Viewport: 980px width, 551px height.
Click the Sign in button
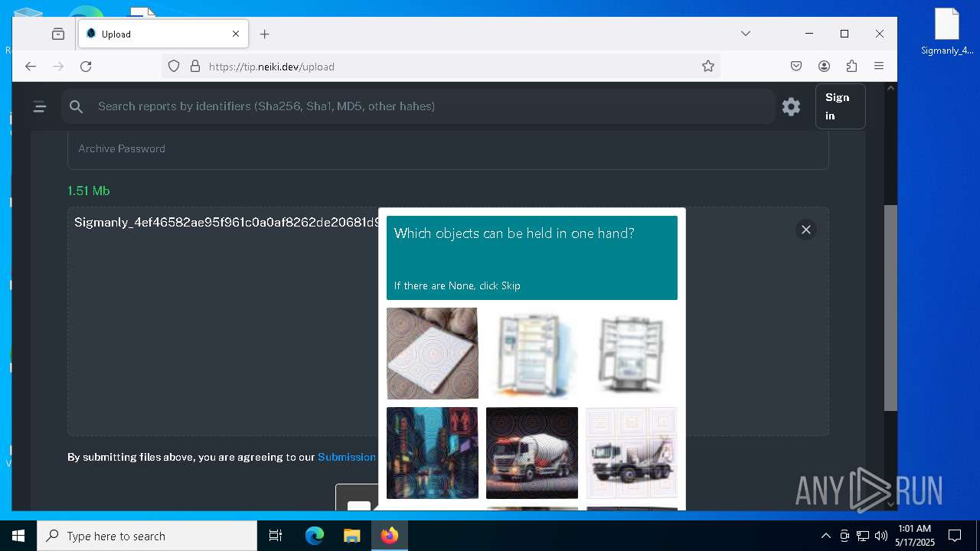(x=840, y=106)
